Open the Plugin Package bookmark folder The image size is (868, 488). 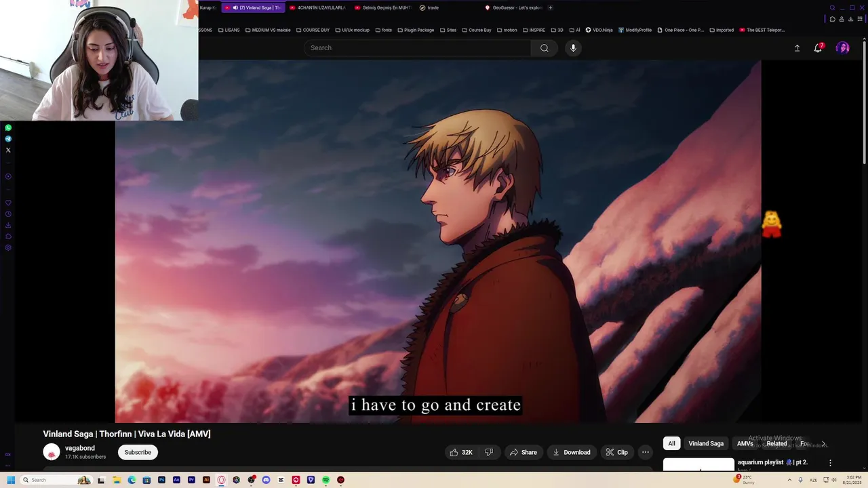[416, 30]
